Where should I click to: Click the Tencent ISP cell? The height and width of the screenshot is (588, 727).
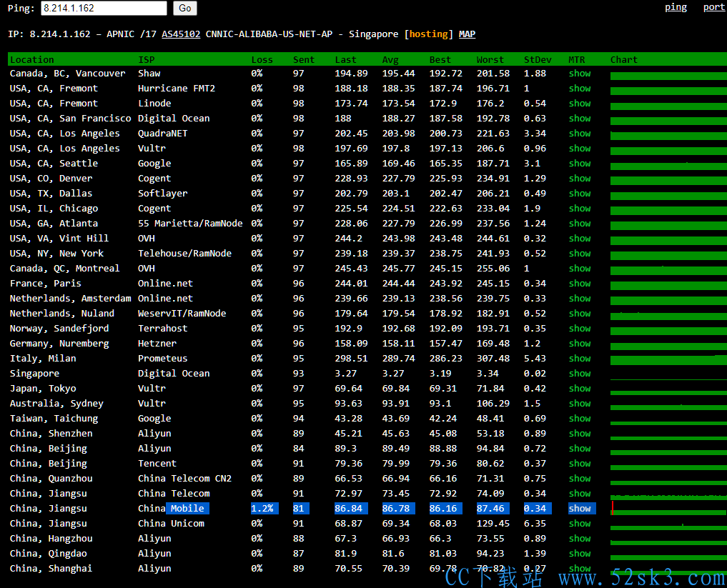pyautogui.click(x=157, y=464)
